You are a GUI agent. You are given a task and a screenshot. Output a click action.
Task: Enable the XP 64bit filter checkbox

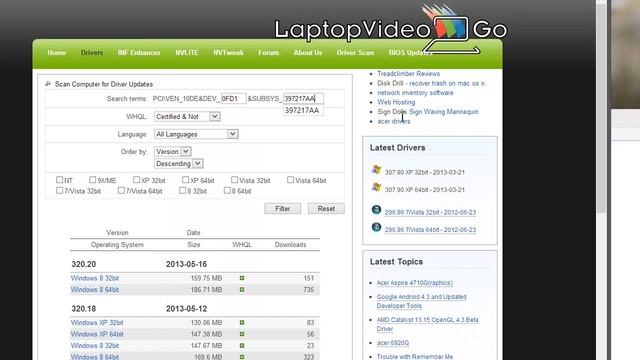pos(186,180)
